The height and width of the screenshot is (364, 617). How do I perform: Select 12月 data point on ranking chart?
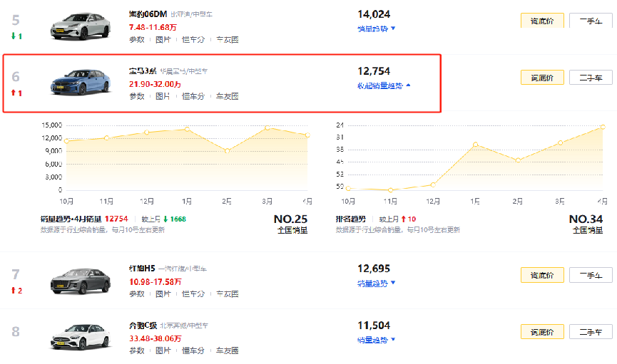[x=433, y=184]
